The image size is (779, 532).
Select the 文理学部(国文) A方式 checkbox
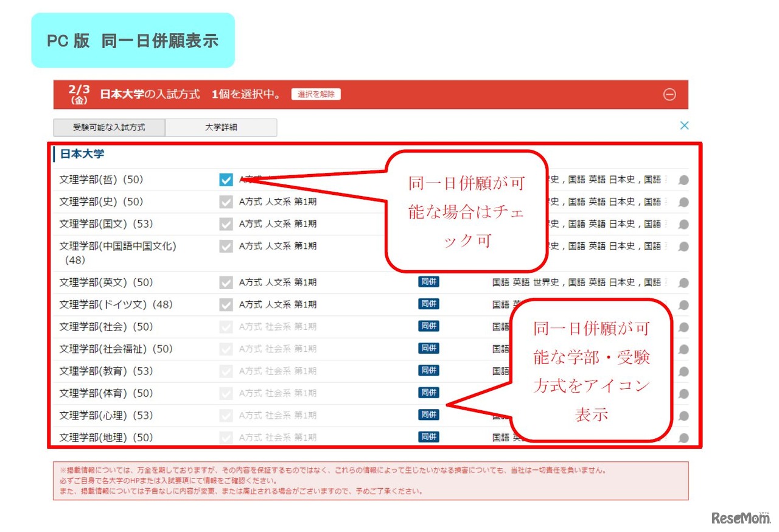pos(226,223)
